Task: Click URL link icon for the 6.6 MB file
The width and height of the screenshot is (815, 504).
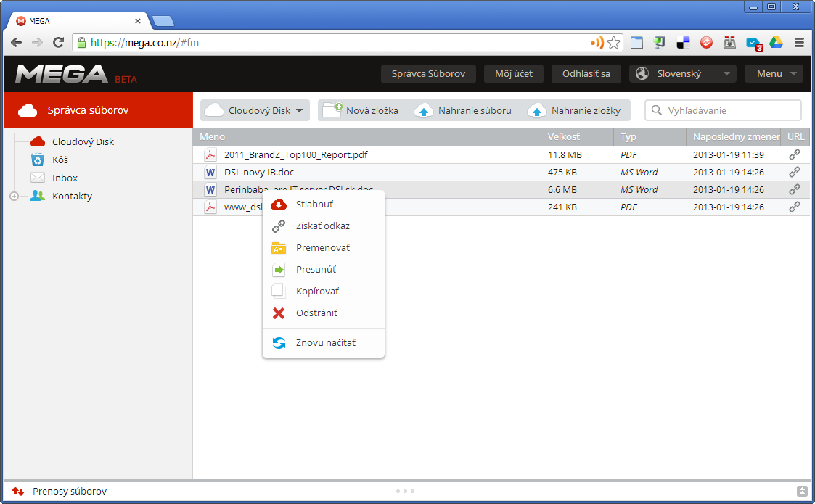Action: click(x=794, y=190)
